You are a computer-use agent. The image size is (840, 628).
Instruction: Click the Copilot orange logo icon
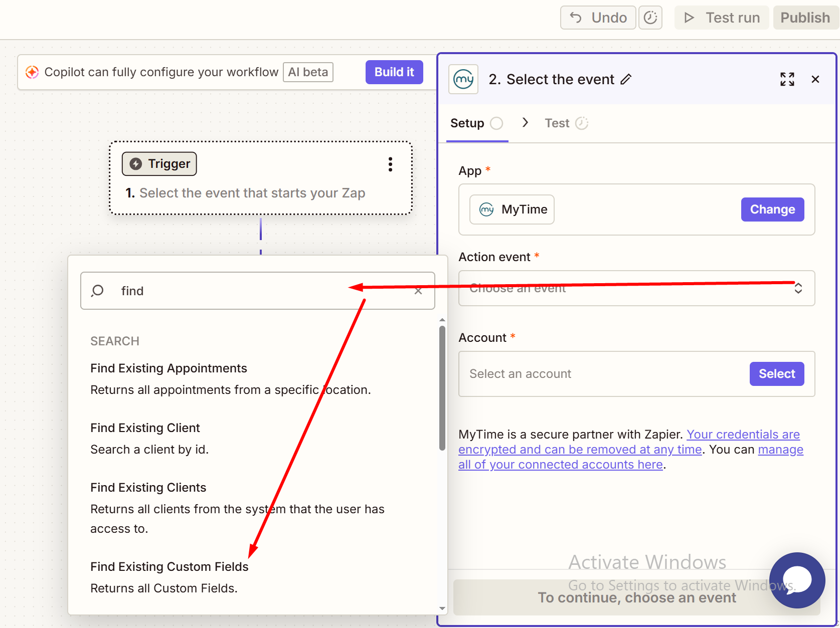click(32, 72)
